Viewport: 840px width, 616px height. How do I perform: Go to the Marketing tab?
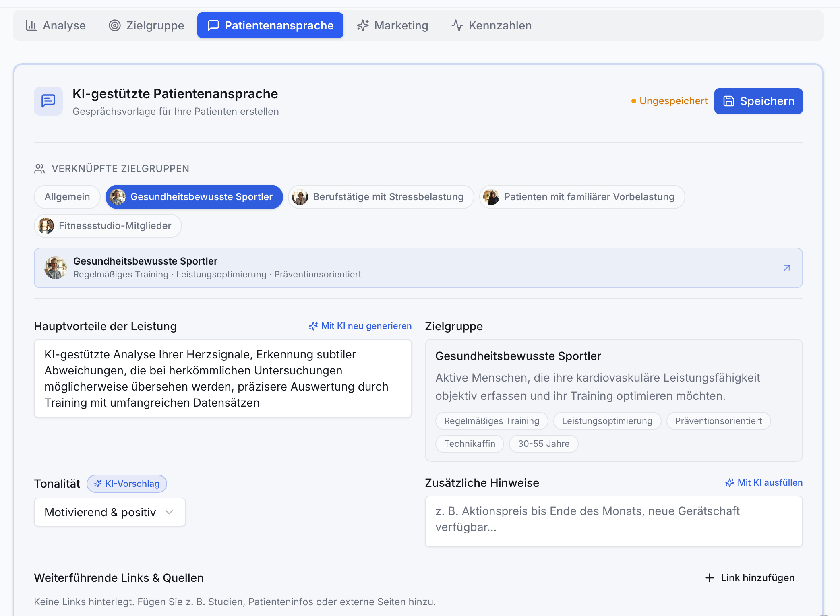pyautogui.click(x=393, y=25)
